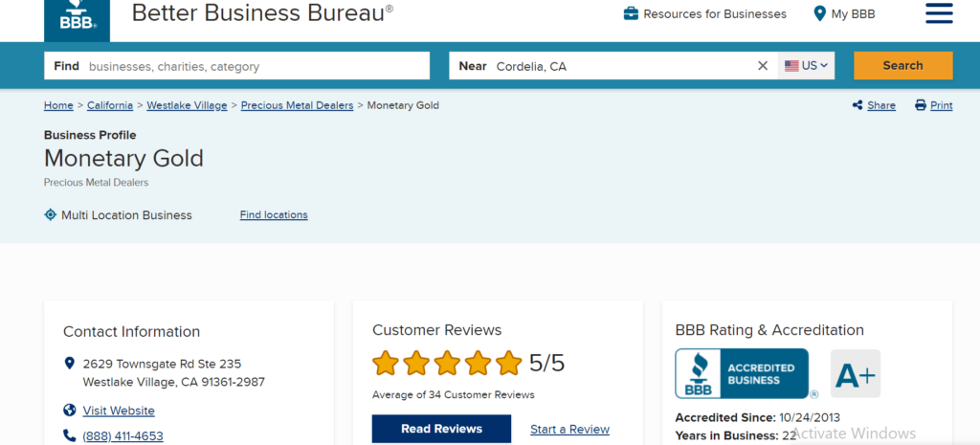The height and width of the screenshot is (445, 980).
Task: Click the street address 2629 Townsgate Rd
Action: pyautogui.click(x=163, y=364)
